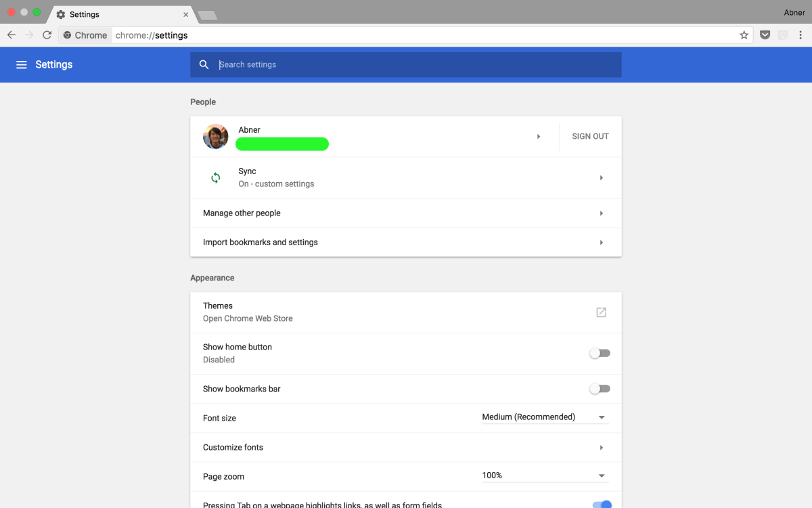812x508 pixels.
Task: Click the Chrome site info chip in address bar
Action: 85,35
